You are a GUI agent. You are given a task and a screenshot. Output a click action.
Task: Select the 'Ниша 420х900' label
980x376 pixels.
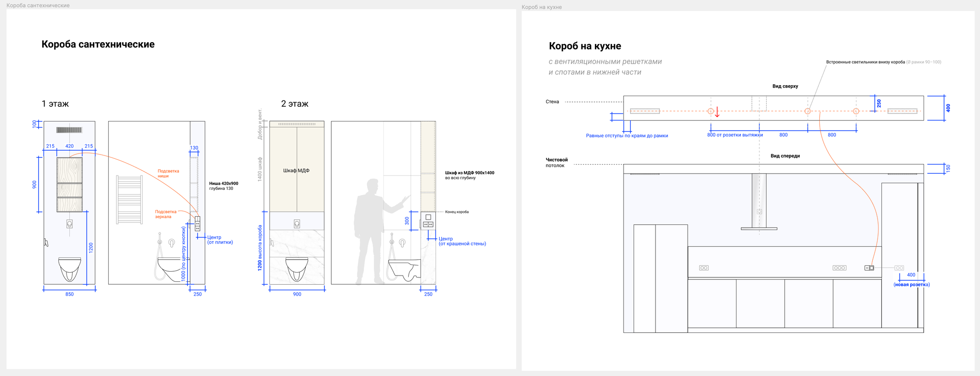coord(223,184)
